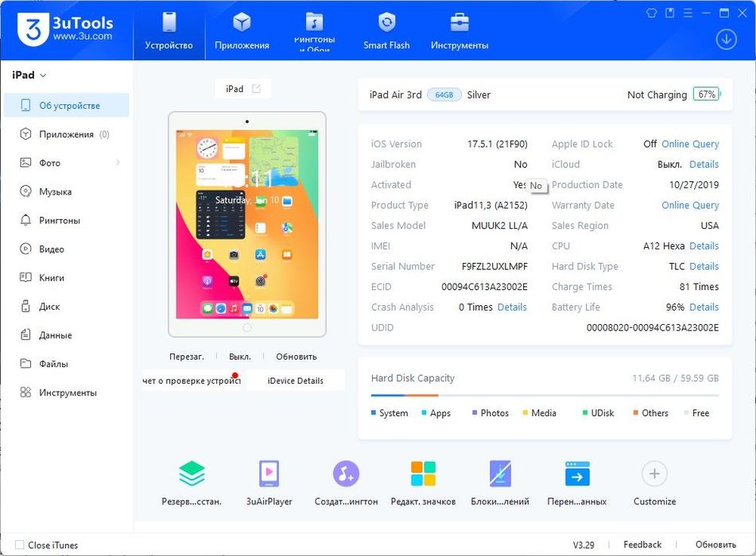The width and height of the screenshot is (756, 556).
Task: Open Battery Life Details link
Action: coord(704,307)
